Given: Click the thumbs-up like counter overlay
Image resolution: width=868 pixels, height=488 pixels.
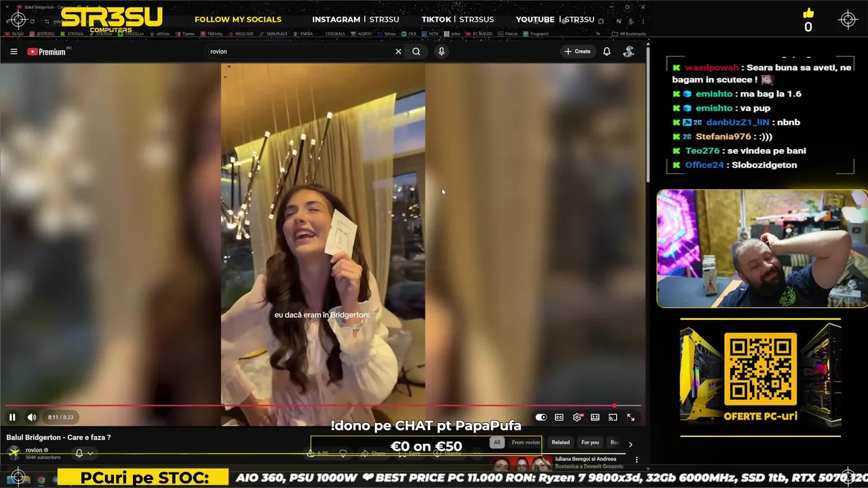Looking at the screenshot, I should click(x=808, y=21).
